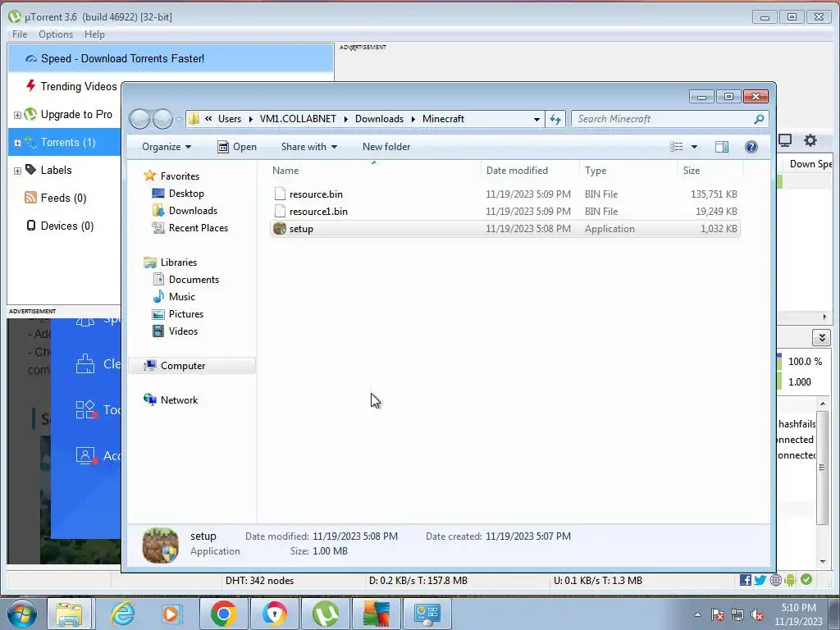Open Recent Places in Favorites
Screen dimensions: 840x630
pyautogui.click(x=199, y=228)
